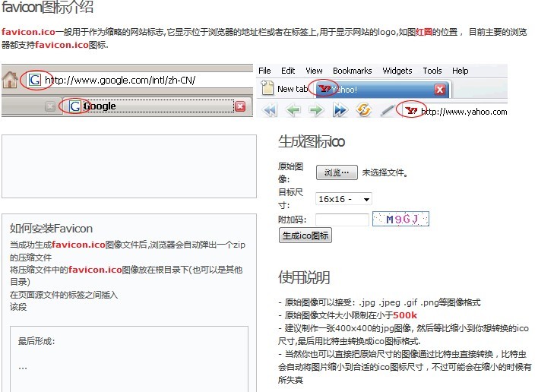This screenshot has height=392, width=538.
Task: Click the Google favicon in address bar
Action: (x=33, y=80)
